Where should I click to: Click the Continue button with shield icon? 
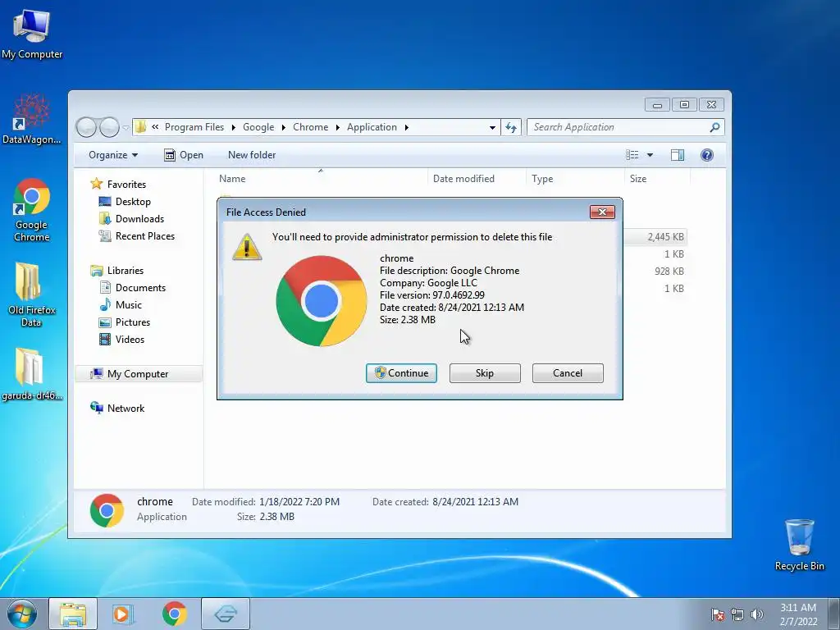coord(401,373)
